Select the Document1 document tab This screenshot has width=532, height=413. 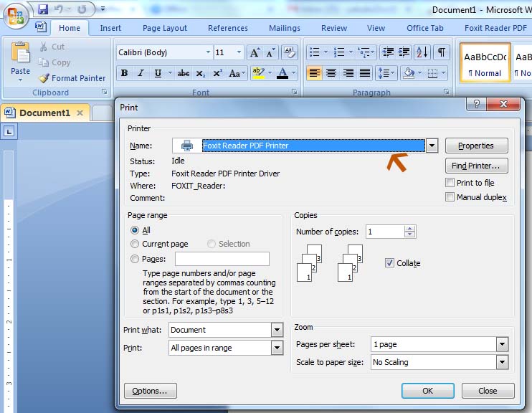point(44,113)
